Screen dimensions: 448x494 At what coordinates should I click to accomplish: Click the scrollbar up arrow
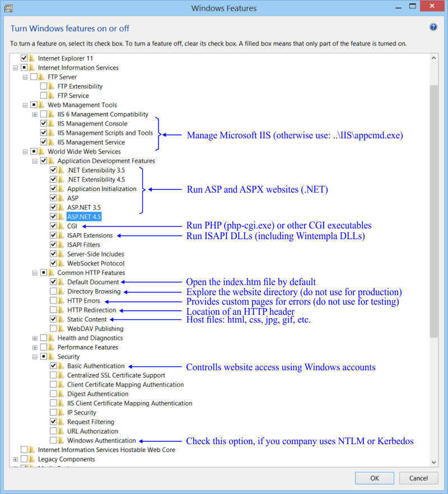[x=434, y=58]
